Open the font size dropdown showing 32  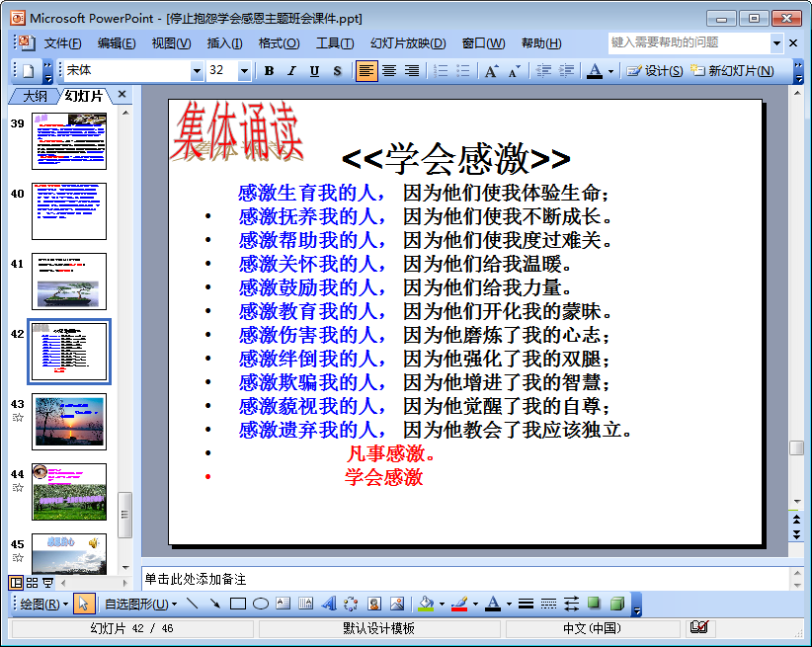point(244,71)
